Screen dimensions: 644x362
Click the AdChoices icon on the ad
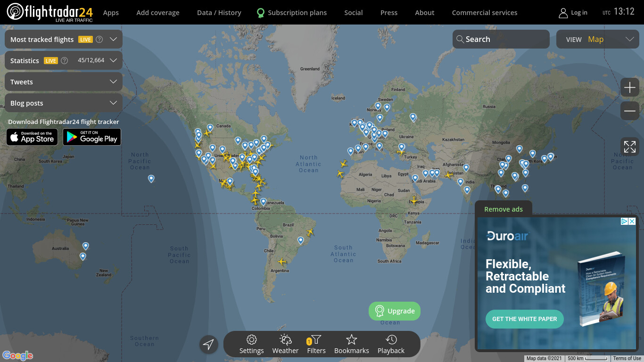point(624,221)
